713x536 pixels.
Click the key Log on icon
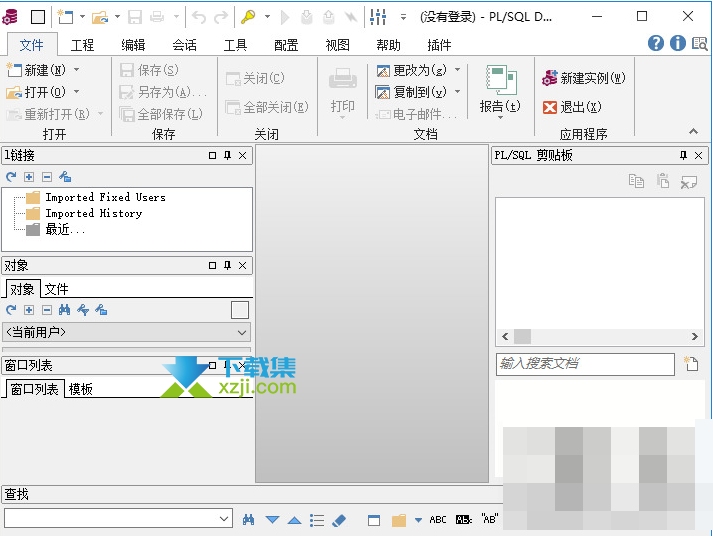click(248, 17)
